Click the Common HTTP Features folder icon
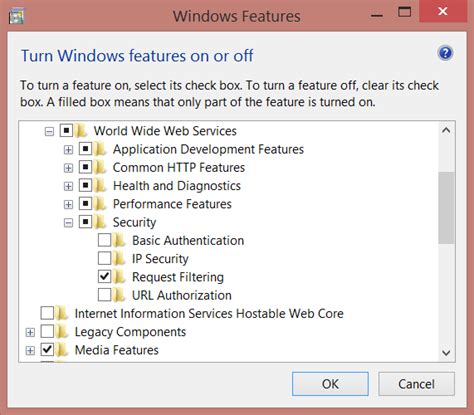 [100, 167]
